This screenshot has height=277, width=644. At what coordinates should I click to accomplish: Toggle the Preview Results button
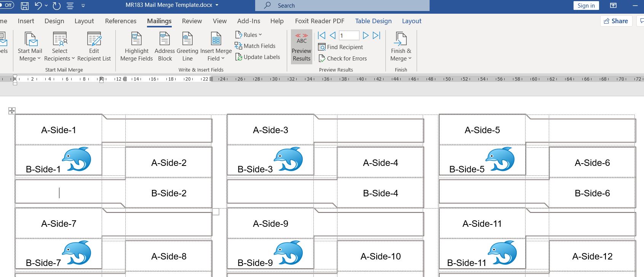coord(302,47)
